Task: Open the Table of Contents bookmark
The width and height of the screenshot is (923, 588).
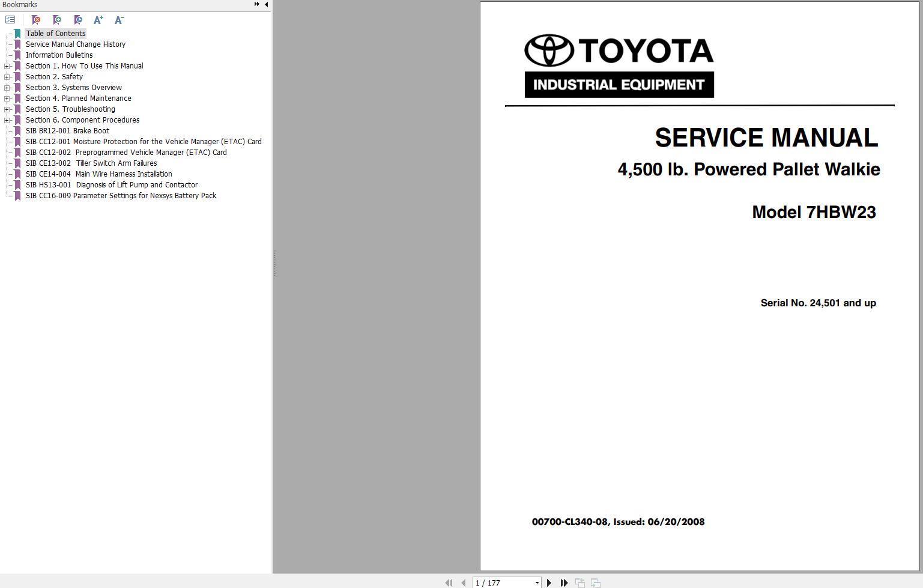Action: 55,34
